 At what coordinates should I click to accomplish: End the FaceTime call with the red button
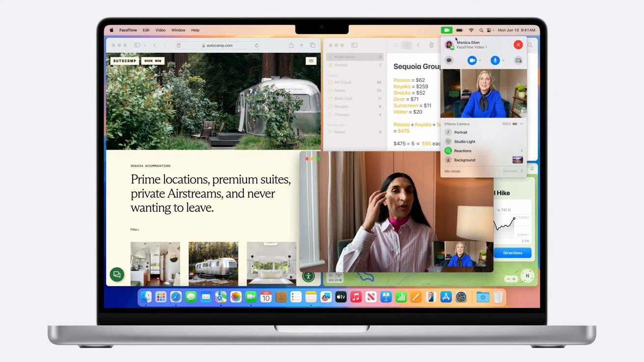(x=518, y=45)
